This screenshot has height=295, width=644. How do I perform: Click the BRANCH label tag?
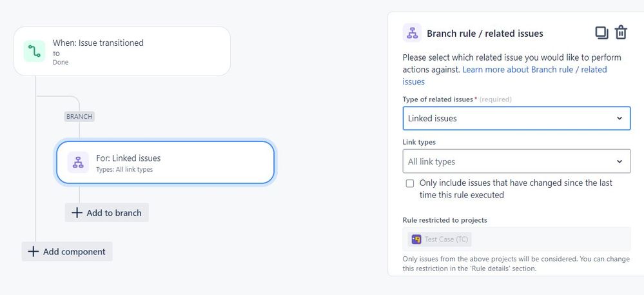point(79,116)
